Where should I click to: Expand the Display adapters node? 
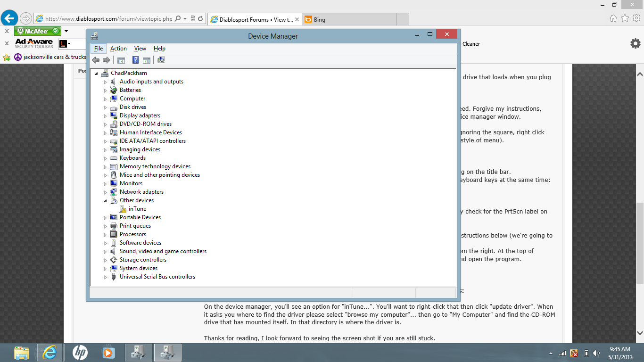point(106,116)
